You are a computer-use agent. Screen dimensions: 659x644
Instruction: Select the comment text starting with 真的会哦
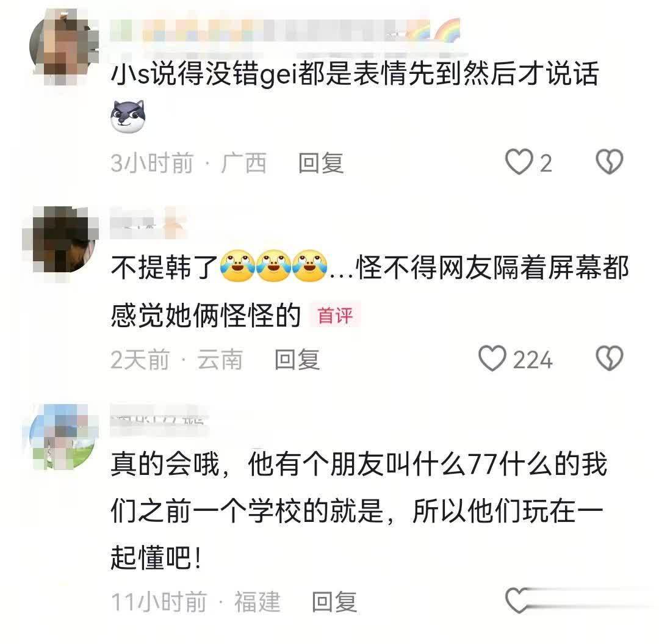point(359,512)
